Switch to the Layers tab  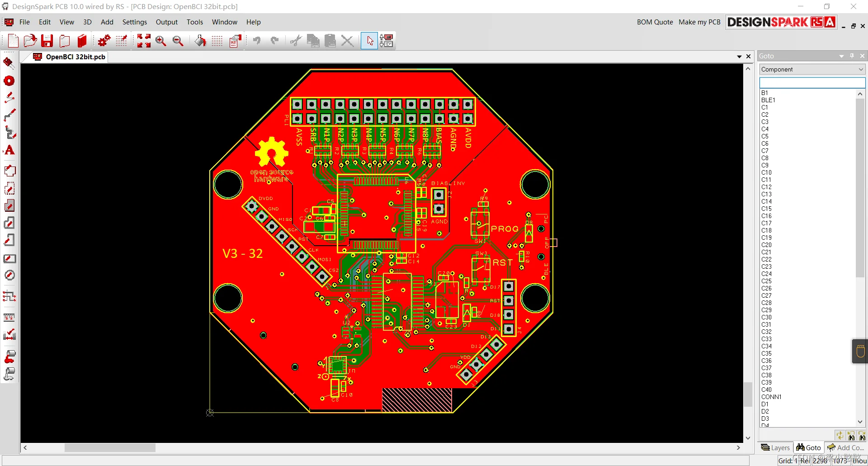click(x=776, y=447)
